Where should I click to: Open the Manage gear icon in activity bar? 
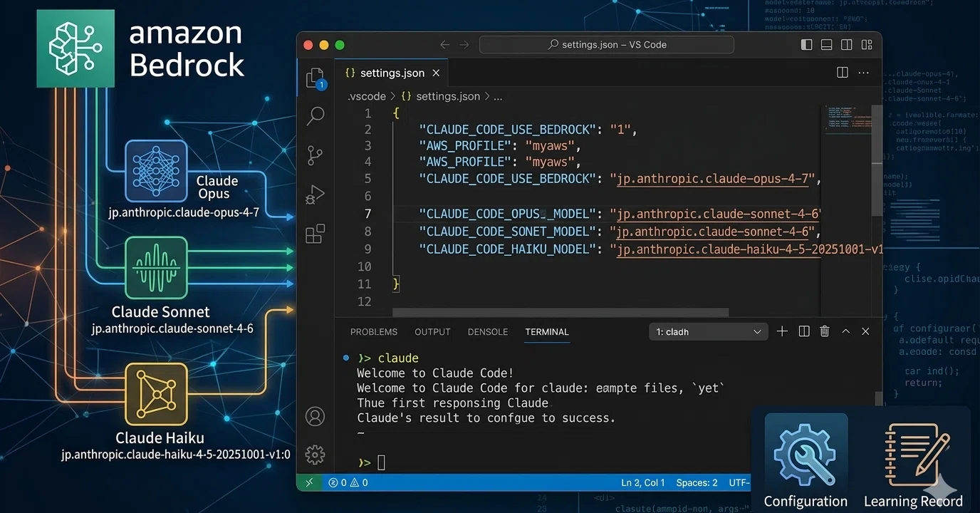(x=315, y=454)
